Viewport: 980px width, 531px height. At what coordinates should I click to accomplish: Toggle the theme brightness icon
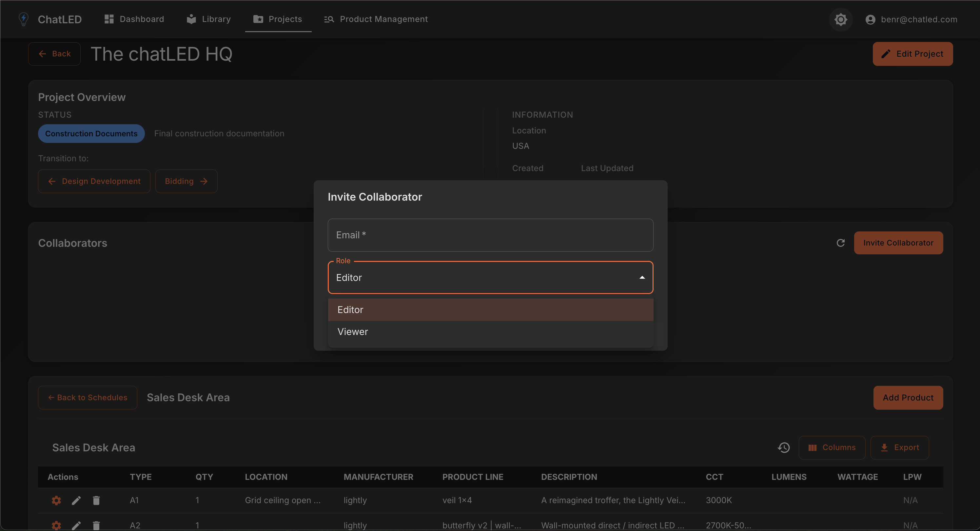click(x=841, y=19)
